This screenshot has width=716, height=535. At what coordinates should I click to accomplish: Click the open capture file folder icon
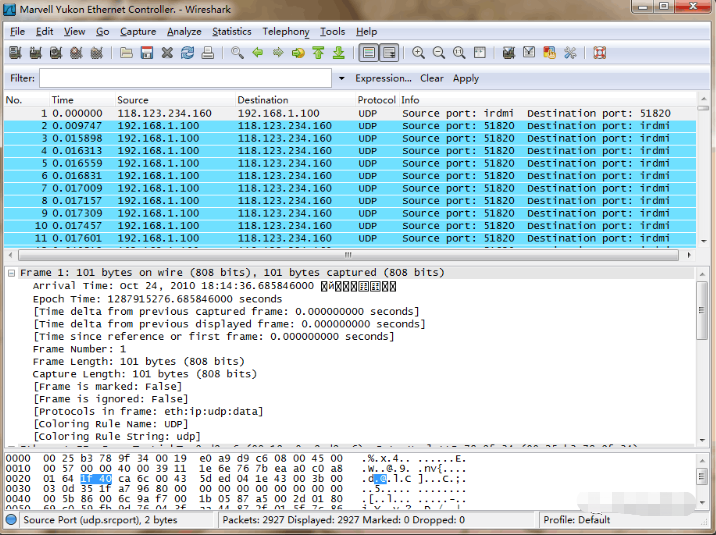point(126,53)
